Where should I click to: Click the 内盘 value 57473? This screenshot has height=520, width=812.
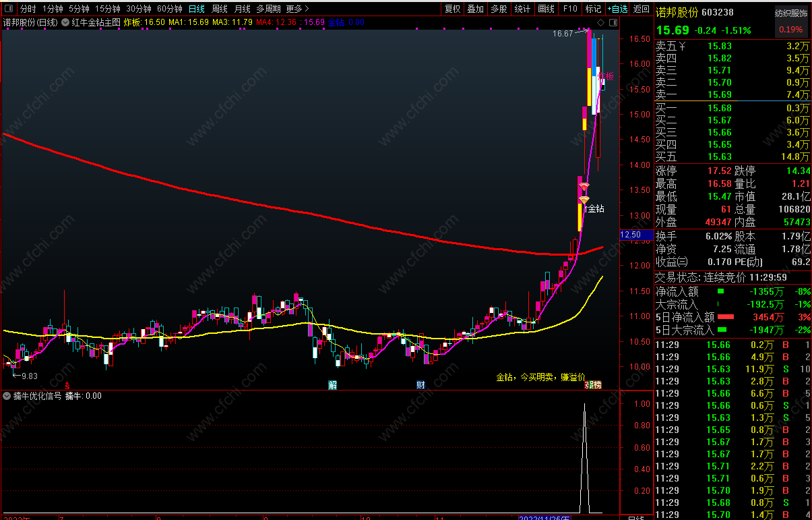(x=797, y=222)
